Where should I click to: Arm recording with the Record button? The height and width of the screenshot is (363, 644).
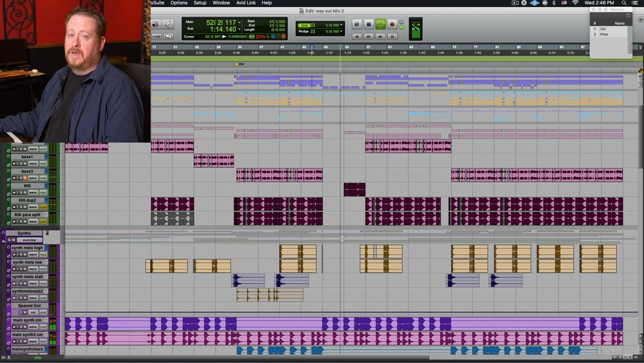click(392, 24)
